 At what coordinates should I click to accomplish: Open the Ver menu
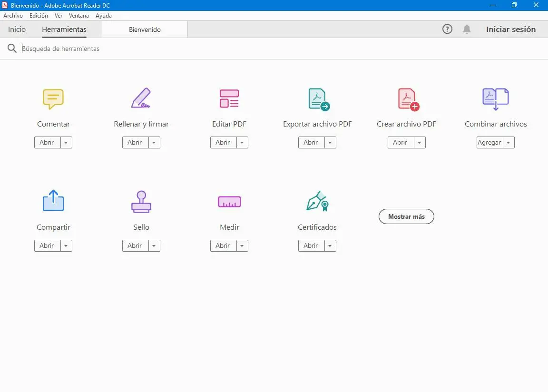point(59,16)
